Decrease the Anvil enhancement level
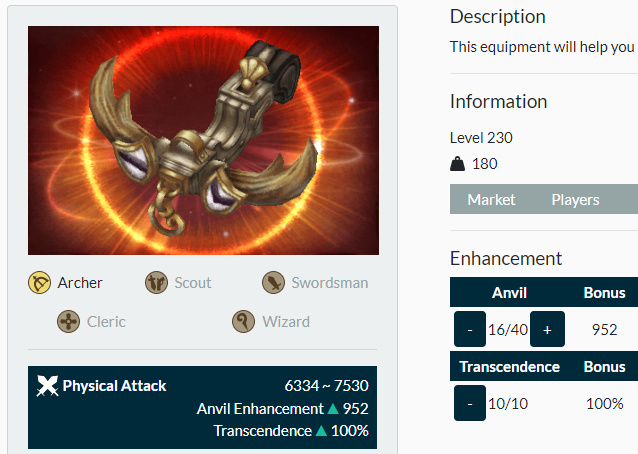Viewport: 638px width, 454px height. tap(469, 329)
